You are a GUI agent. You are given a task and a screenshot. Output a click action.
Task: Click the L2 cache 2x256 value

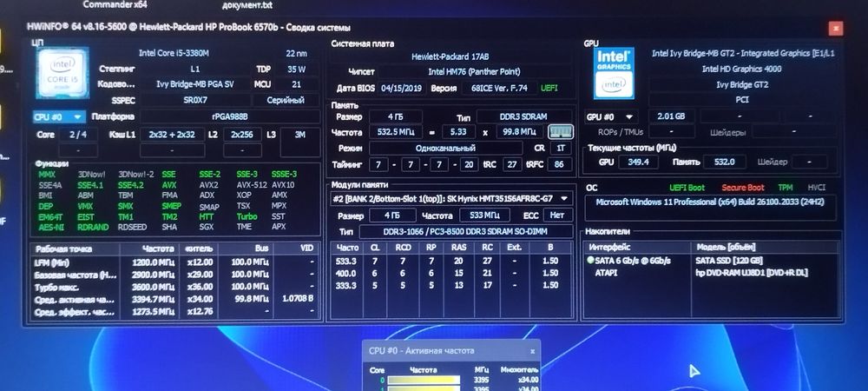(x=242, y=135)
